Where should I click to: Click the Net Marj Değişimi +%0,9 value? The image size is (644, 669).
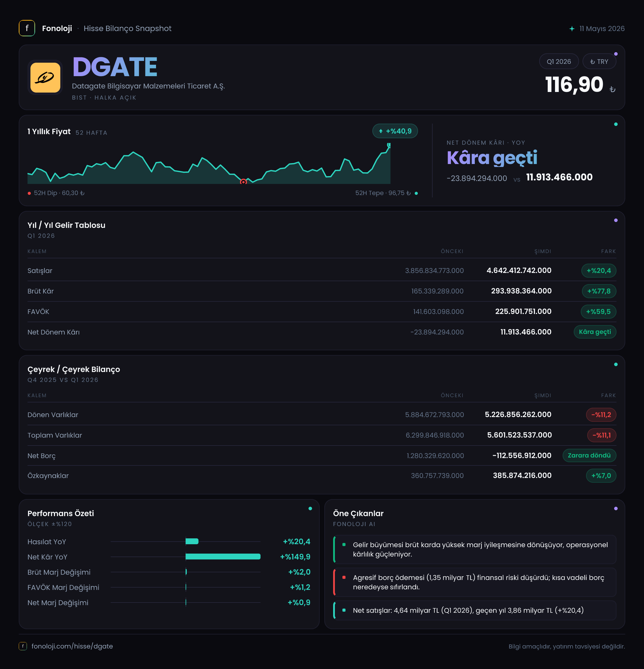[299, 603]
